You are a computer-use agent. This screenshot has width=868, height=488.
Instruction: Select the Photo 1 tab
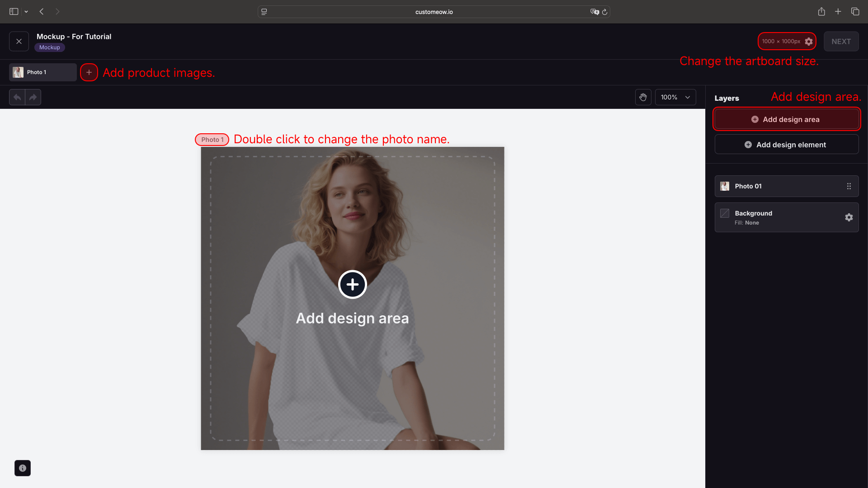click(x=43, y=72)
